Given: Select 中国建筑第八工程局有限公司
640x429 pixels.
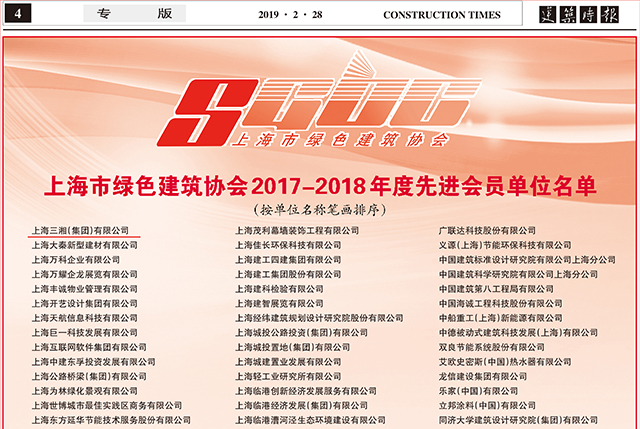Looking at the screenshot, I should [496, 289].
